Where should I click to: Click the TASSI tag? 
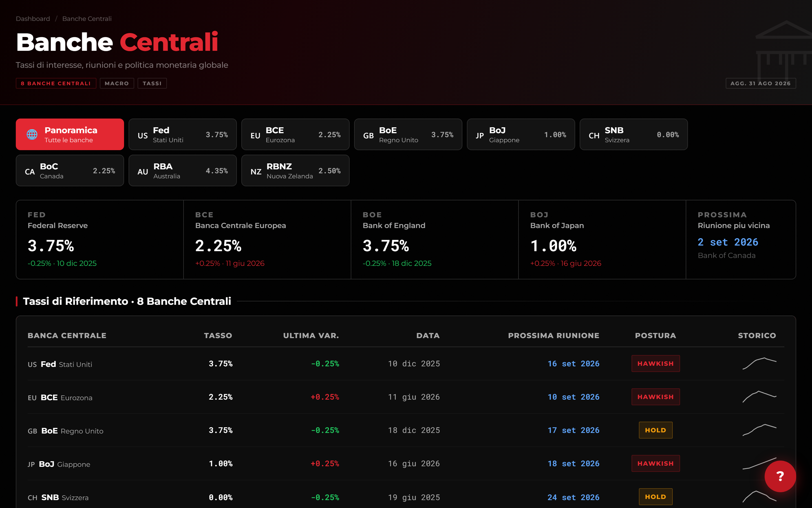tap(152, 83)
